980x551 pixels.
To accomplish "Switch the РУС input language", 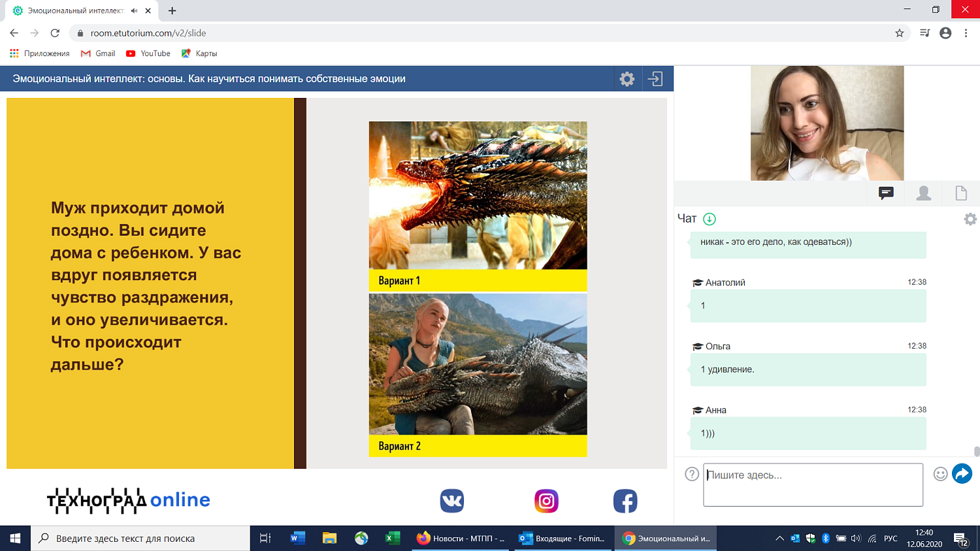I will [x=890, y=539].
